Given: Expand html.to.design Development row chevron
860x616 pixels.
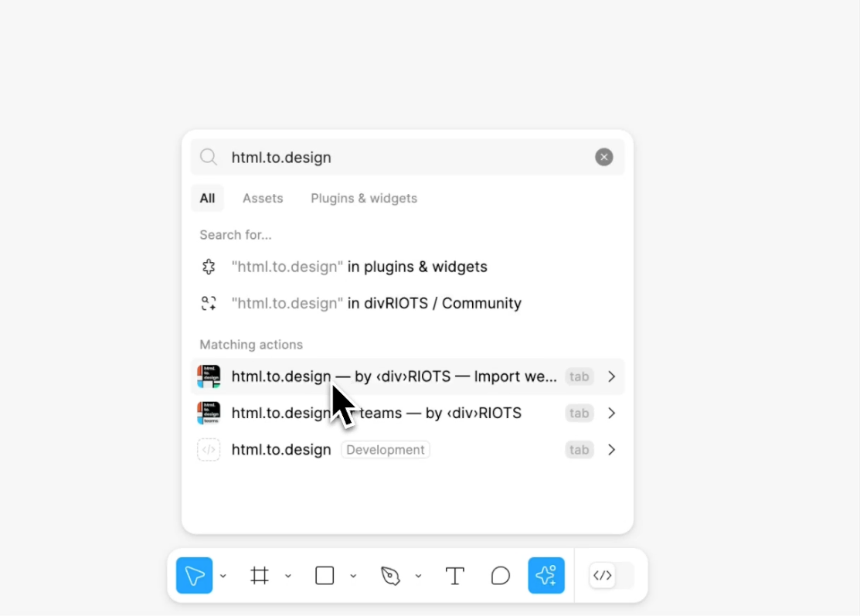Looking at the screenshot, I should coord(611,450).
